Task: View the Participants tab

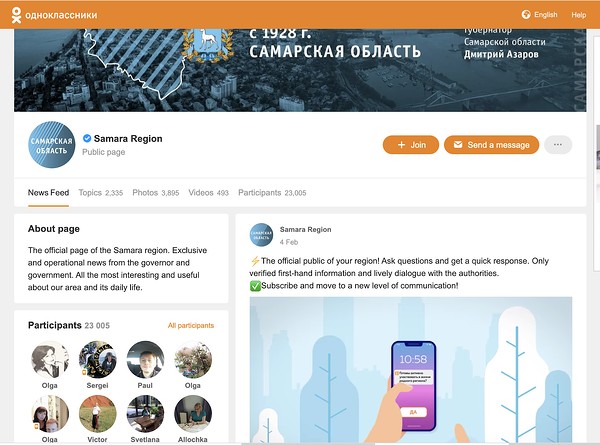Action: pyautogui.click(x=272, y=193)
